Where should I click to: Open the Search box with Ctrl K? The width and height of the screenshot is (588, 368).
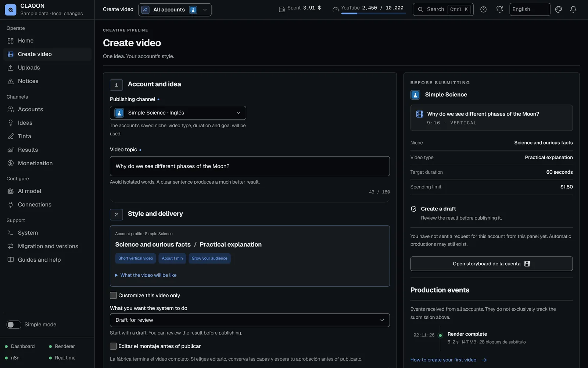(443, 10)
